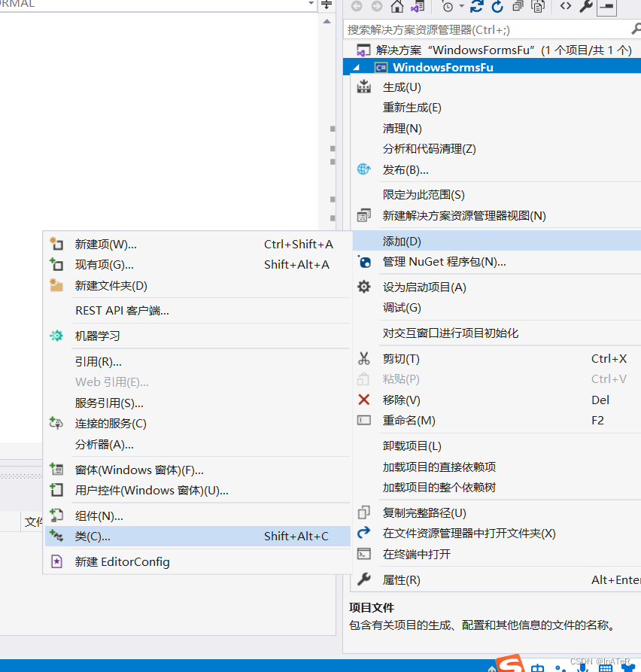
Task: Select 服务引用(S)... submenu entry
Action: point(198,403)
